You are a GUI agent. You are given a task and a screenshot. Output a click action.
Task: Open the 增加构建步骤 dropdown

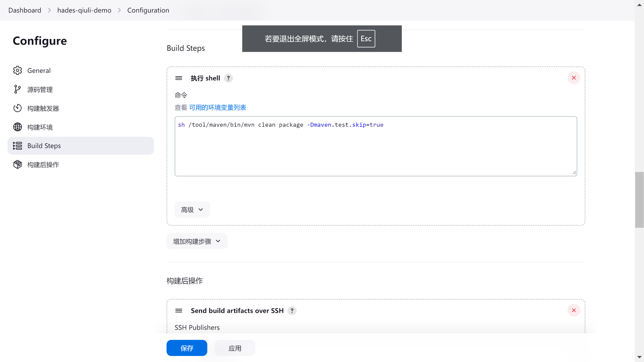[197, 241]
